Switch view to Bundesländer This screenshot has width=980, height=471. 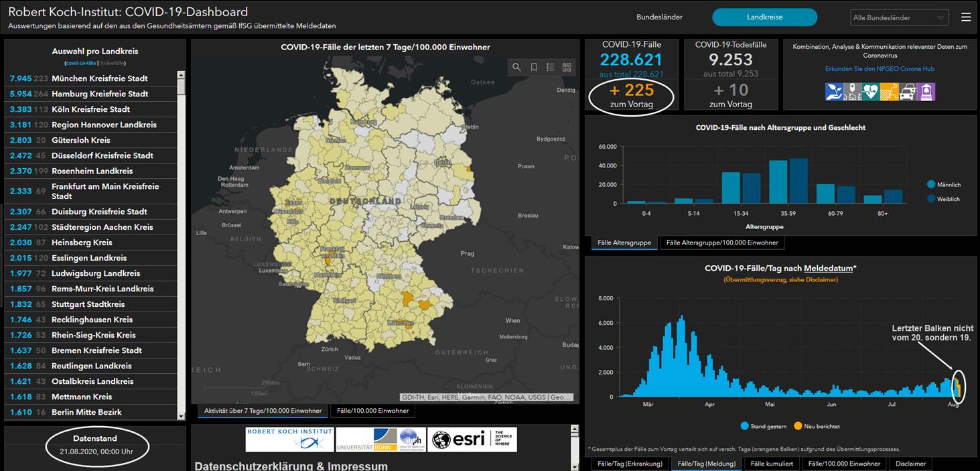click(x=659, y=17)
